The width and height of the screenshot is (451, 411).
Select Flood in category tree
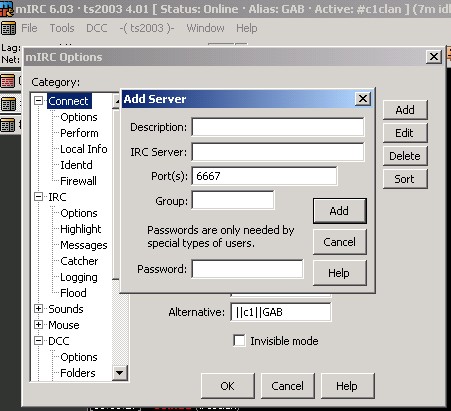73,293
